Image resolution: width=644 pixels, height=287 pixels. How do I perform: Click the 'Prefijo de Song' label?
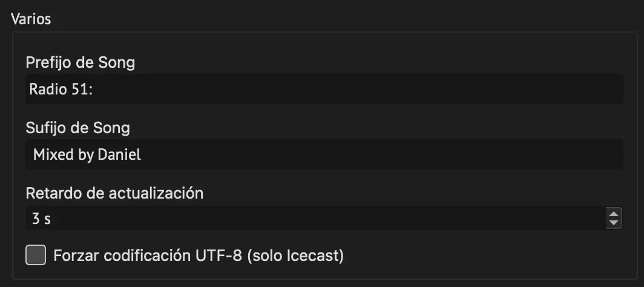point(80,62)
